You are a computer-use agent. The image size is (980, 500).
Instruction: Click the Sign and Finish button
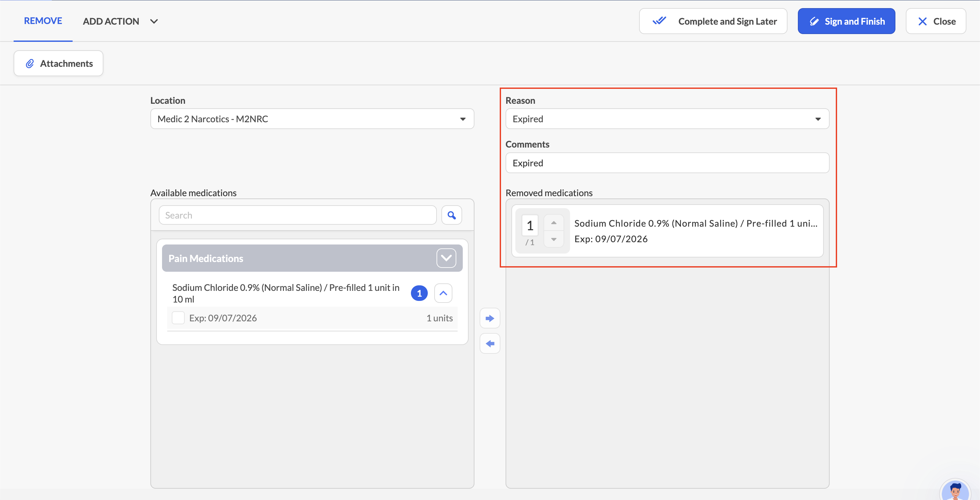tap(846, 21)
